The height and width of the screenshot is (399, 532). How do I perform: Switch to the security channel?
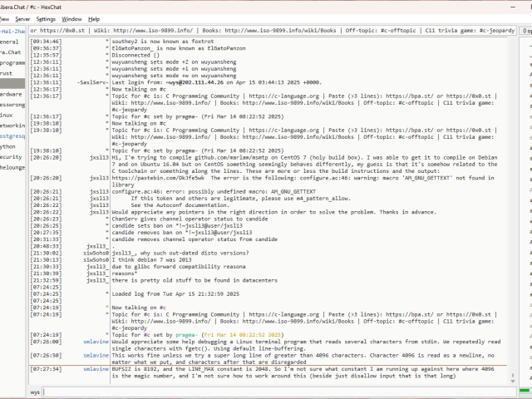point(11,156)
